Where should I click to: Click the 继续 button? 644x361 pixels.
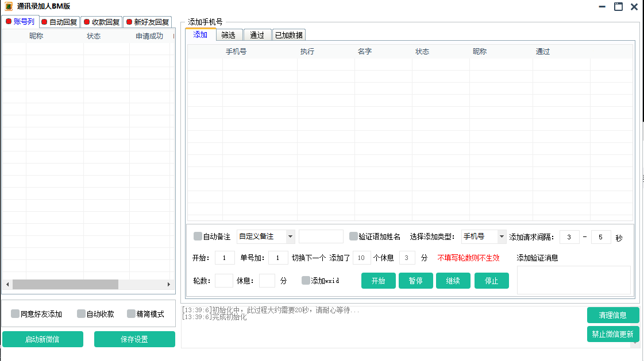point(453,281)
